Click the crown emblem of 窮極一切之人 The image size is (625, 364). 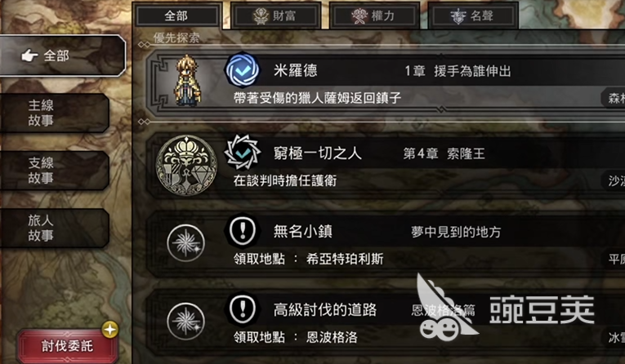(x=186, y=166)
